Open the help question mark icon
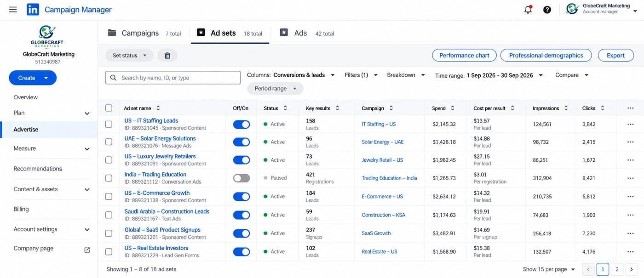 pos(547,9)
